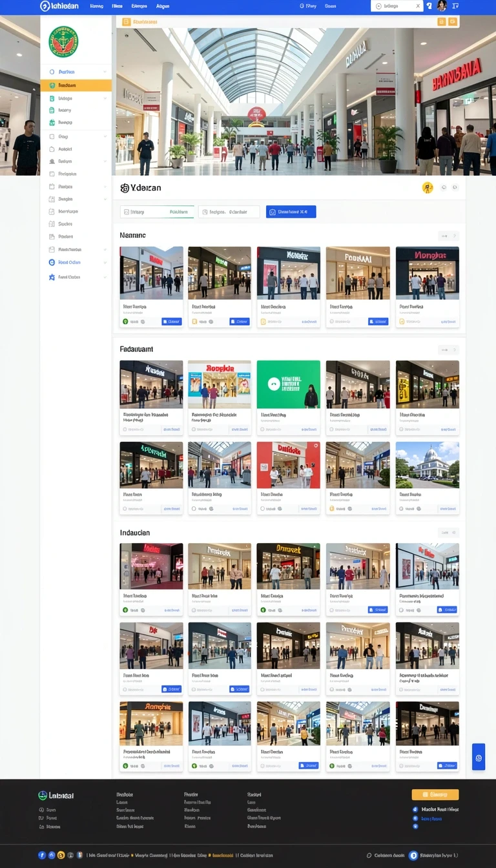Open the Facebook icon in the footer
Image resolution: width=496 pixels, height=868 pixels.
coord(43,855)
